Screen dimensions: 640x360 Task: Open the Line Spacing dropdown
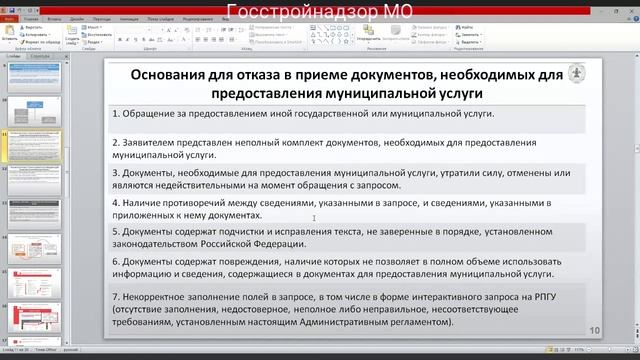click(x=241, y=30)
